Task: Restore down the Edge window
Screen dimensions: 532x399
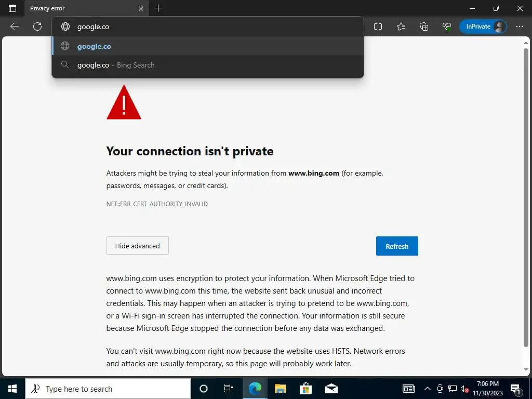Action: click(496, 8)
